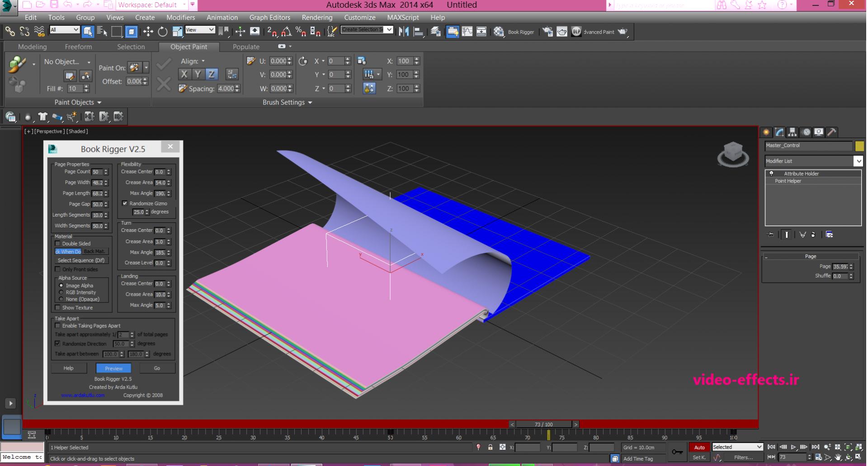Click the Align tool icon
The image size is (868, 466).
click(x=419, y=31)
